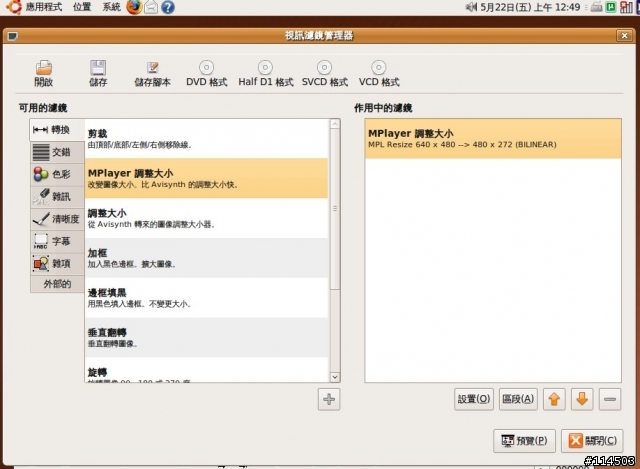Launch Firefox from the top panel
The image size is (640, 469).
(x=134, y=7)
